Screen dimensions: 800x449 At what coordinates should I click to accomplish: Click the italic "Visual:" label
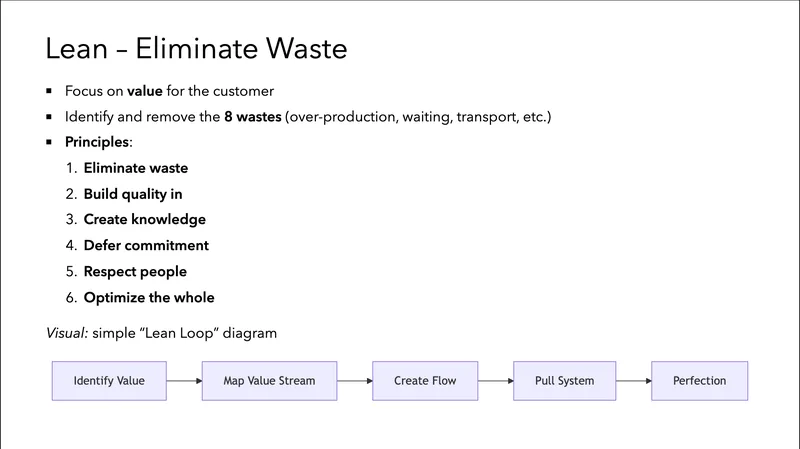click(67, 333)
